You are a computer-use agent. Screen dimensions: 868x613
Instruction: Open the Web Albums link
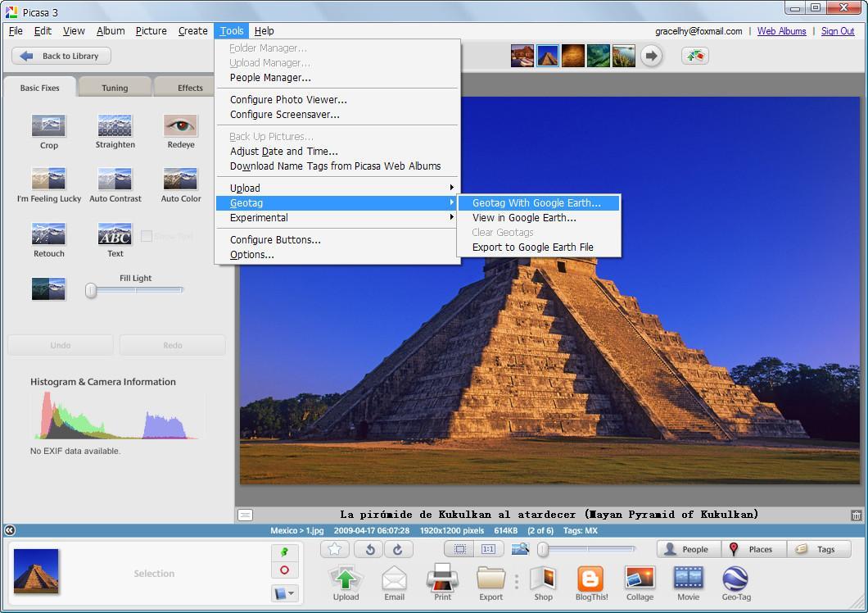(x=781, y=31)
